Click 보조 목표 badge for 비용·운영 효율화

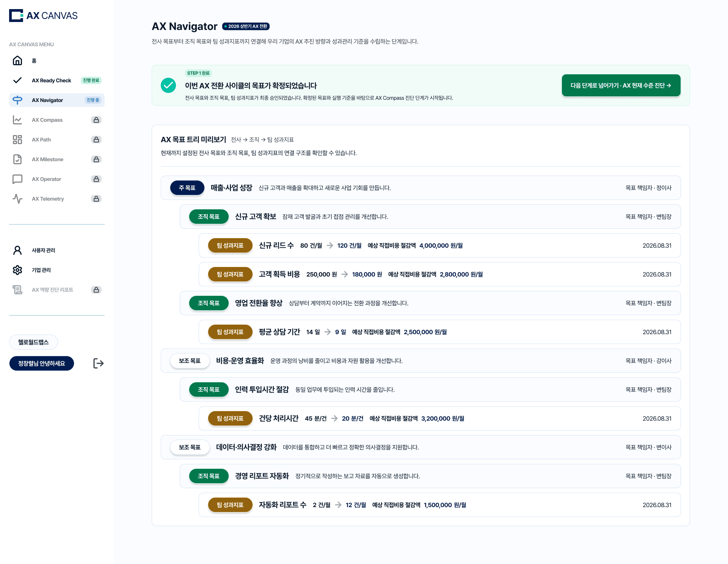[190, 361]
